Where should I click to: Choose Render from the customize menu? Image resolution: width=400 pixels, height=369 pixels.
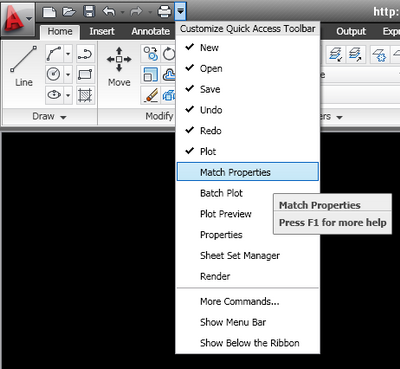click(x=247, y=276)
